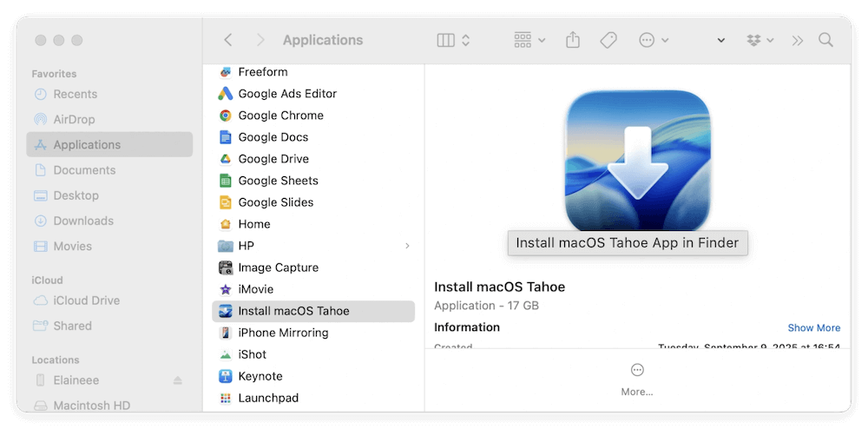Click the large Tahoe installer preview image

click(x=637, y=160)
